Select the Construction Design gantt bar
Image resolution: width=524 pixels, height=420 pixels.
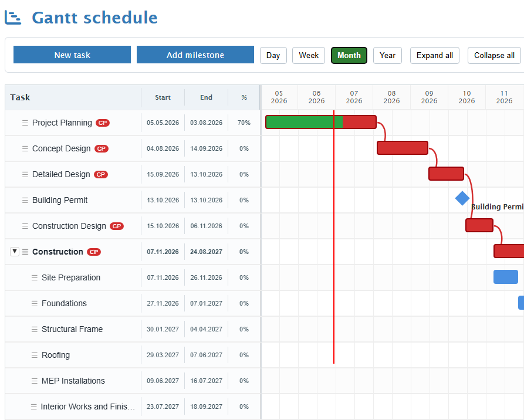pyautogui.click(x=479, y=225)
